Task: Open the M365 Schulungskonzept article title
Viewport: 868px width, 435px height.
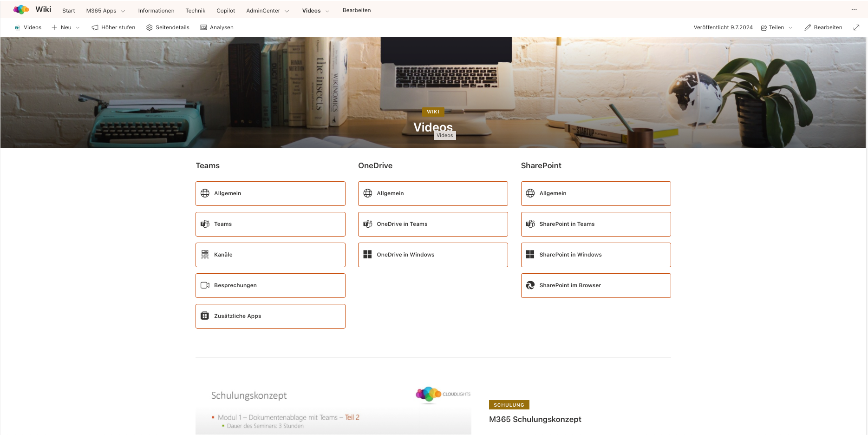Action: (535, 419)
